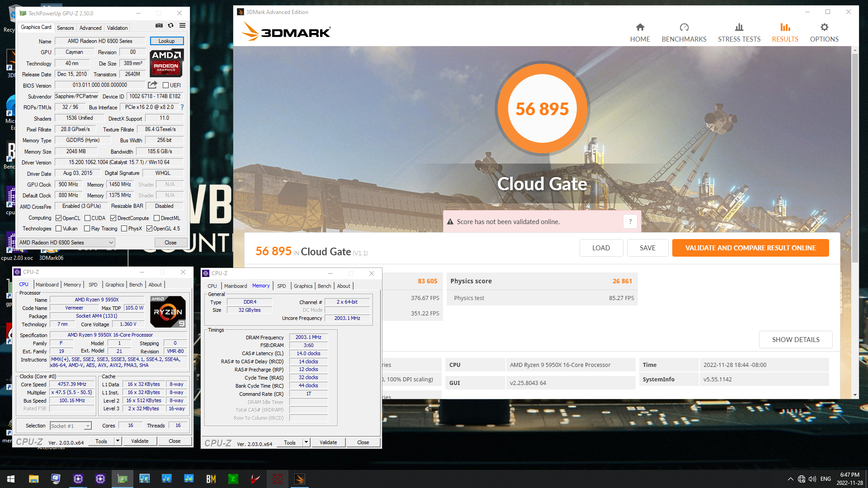The image size is (868, 488).
Task: Click GPU-Z camera screenshot icon
Action: (x=159, y=26)
